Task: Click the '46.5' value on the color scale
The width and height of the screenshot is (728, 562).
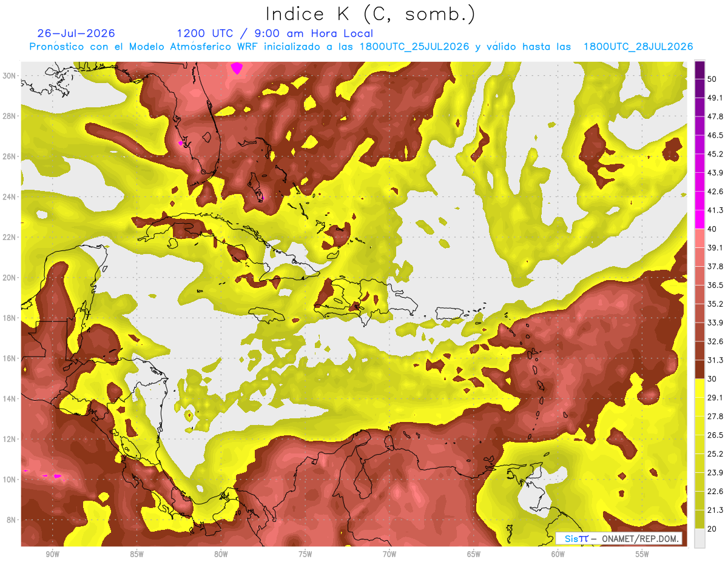Action: tap(715, 135)
